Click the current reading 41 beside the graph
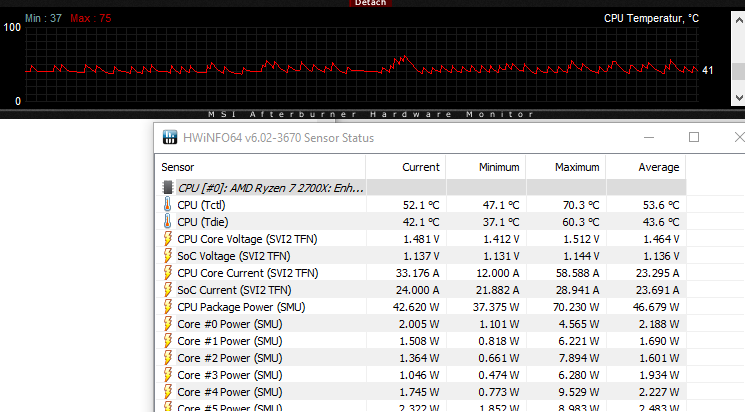745x412 pixels. [707, 70]
